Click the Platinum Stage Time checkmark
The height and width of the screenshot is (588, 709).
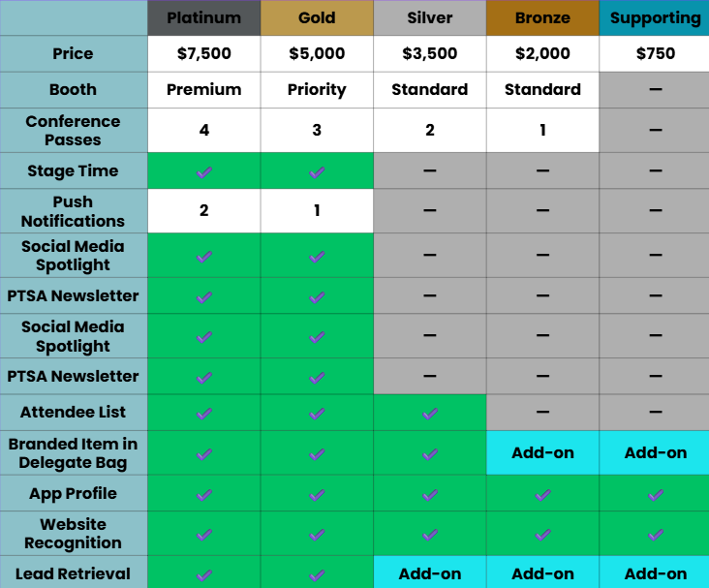[x=204, y=172]
